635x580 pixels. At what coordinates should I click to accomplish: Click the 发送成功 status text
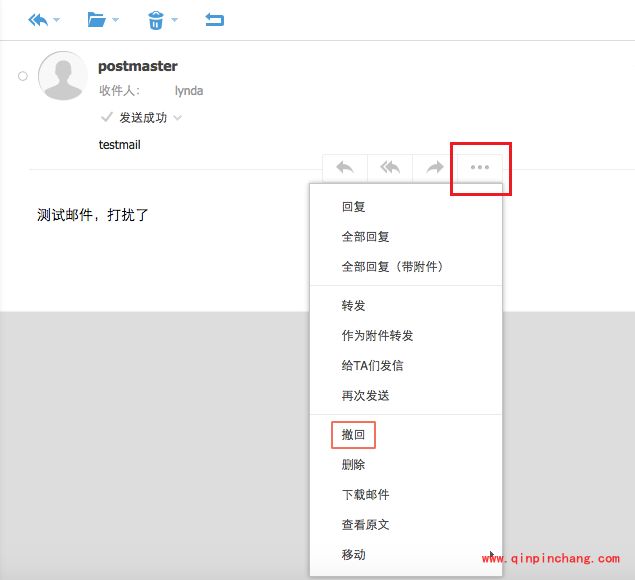(x=143, y=118)
